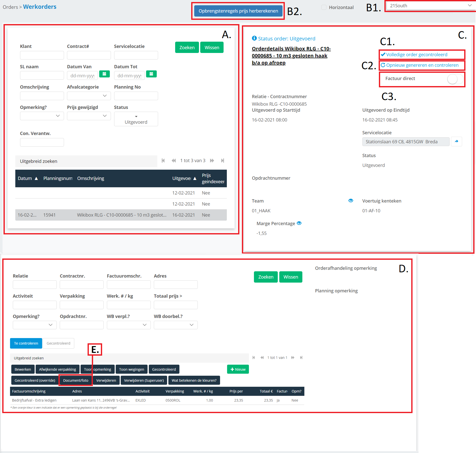Click the share arrow beside Servicelocatie
Image resolution: width=476 pixels, height=453 pixels.
[x=456, y=142]
